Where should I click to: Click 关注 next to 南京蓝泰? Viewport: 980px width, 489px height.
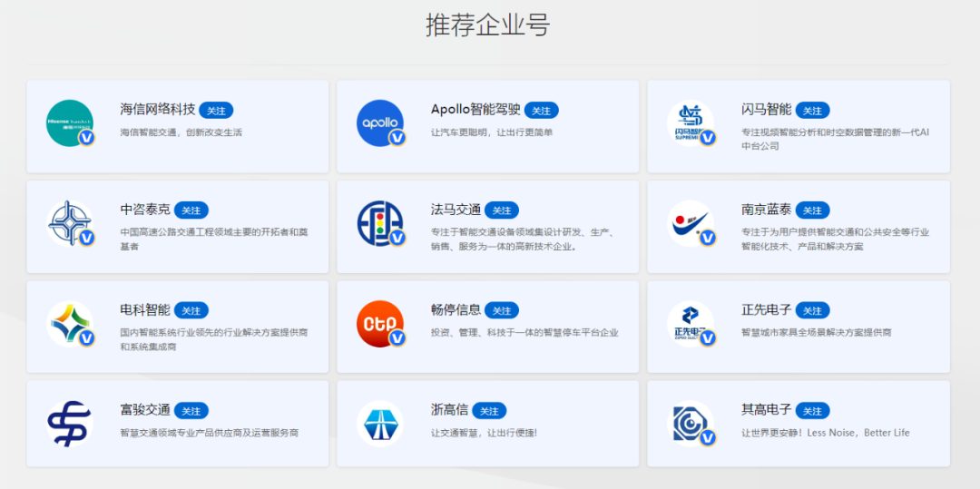pos(812,210)
